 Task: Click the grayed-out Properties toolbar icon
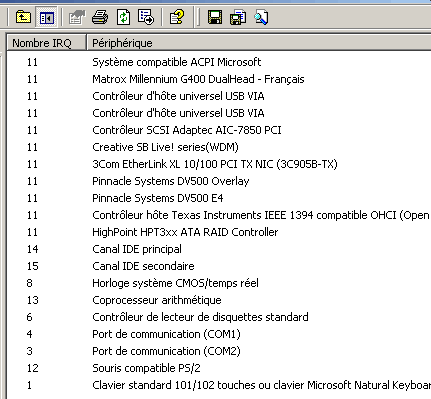(x=77, y=17)
